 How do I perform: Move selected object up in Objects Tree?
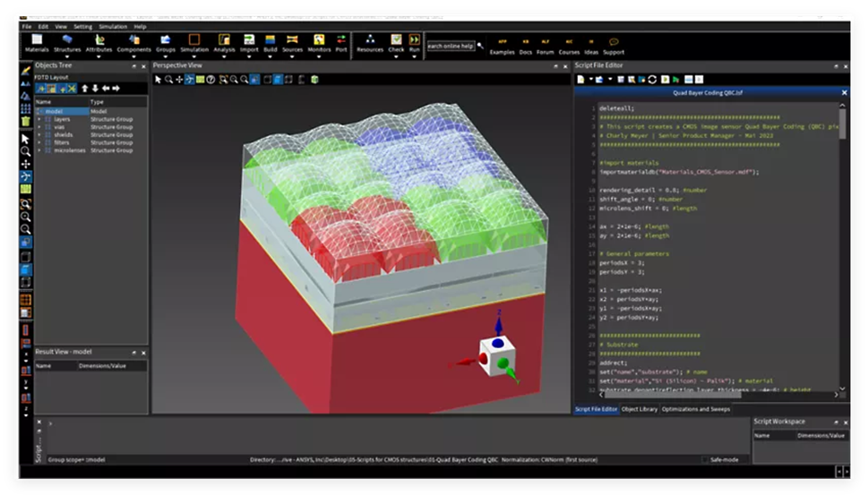click(85, 89)
